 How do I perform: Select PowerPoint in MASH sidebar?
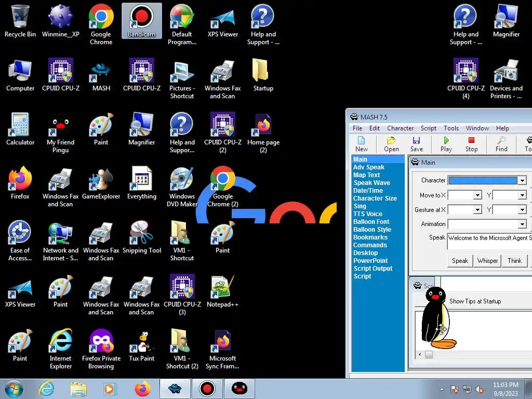(370, 261)
